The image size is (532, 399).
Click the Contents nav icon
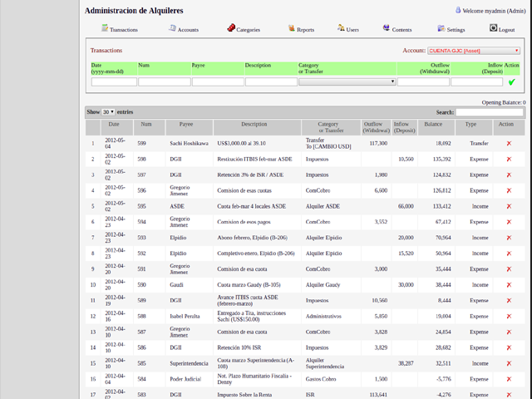pyautogui.click(x=386, y=27)
